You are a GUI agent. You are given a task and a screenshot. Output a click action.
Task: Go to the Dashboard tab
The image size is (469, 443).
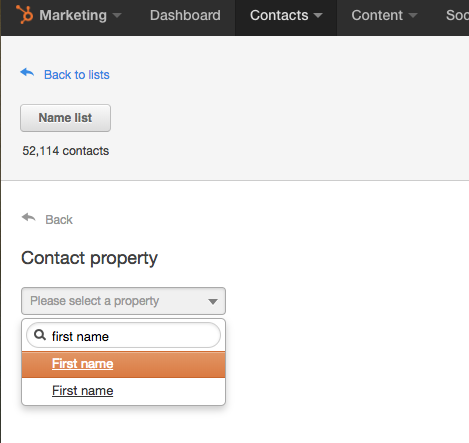coord(185,15)
